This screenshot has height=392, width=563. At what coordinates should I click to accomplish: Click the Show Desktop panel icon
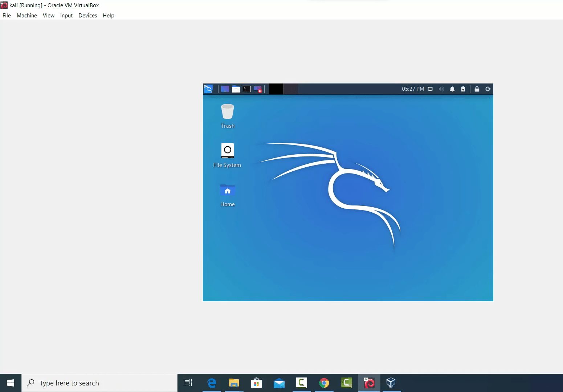225,89
